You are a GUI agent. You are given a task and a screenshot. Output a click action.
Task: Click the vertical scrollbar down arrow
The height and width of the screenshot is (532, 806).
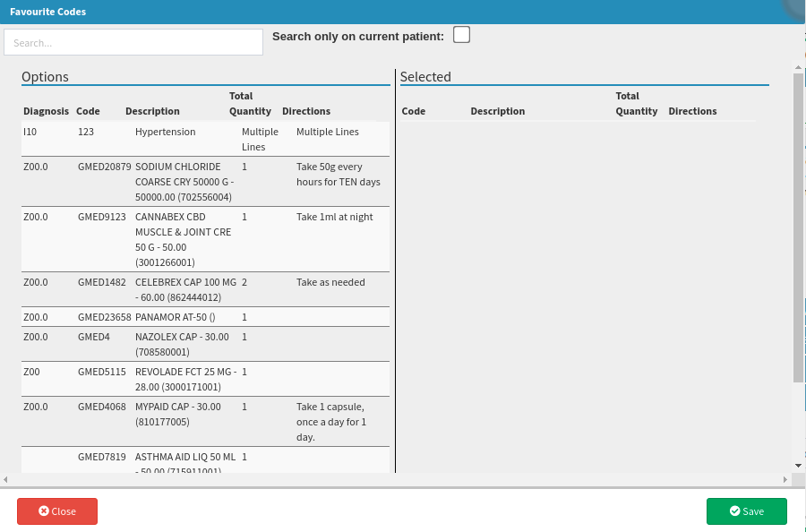(798, 466)
